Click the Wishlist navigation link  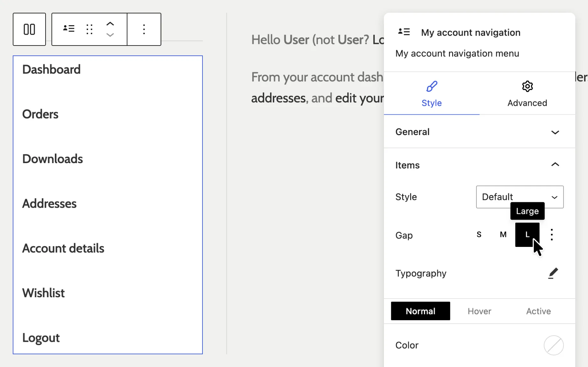click(x=43, y=293)
